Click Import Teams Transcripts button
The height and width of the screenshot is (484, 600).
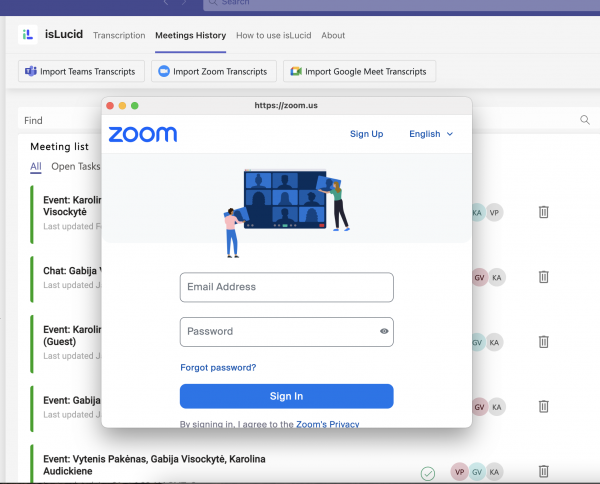(81, 71)
